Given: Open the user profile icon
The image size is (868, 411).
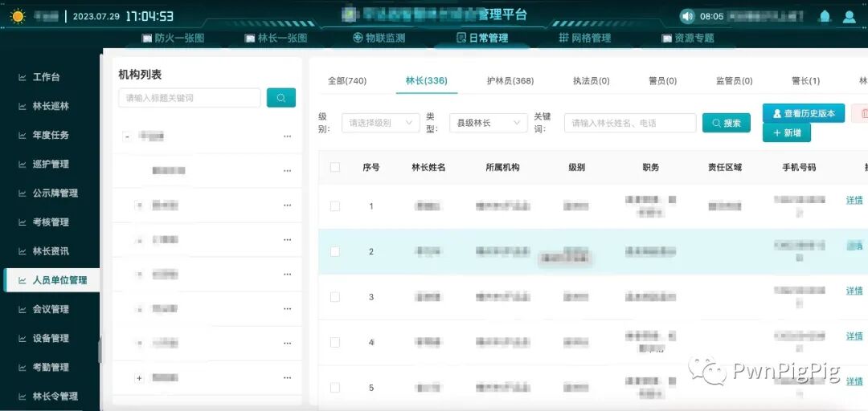Looking at the screenshot, I should [x=850, y=17].
